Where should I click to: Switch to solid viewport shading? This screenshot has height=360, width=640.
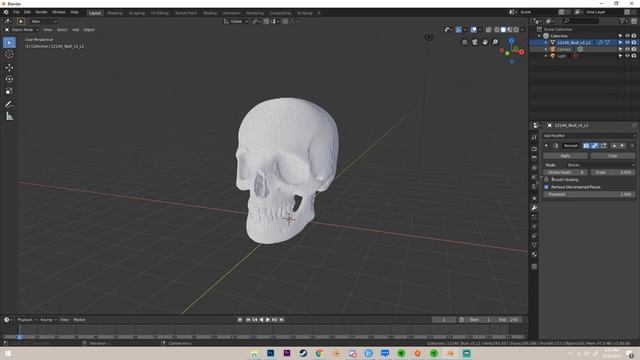click(503, 30)
